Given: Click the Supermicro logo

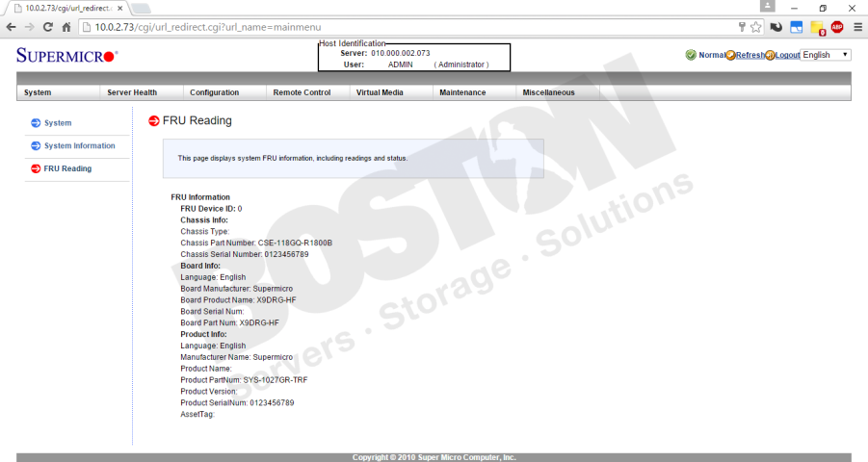Looking at the screenshot, I should pos(66,55).
